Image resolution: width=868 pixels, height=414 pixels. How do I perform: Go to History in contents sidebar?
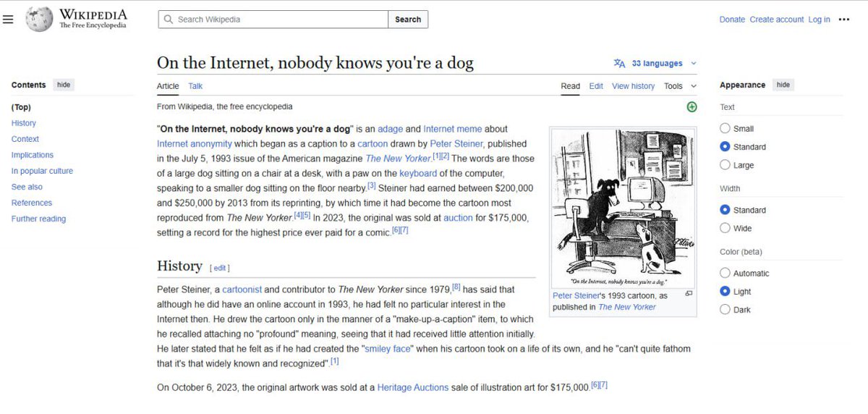pos(24,123)
